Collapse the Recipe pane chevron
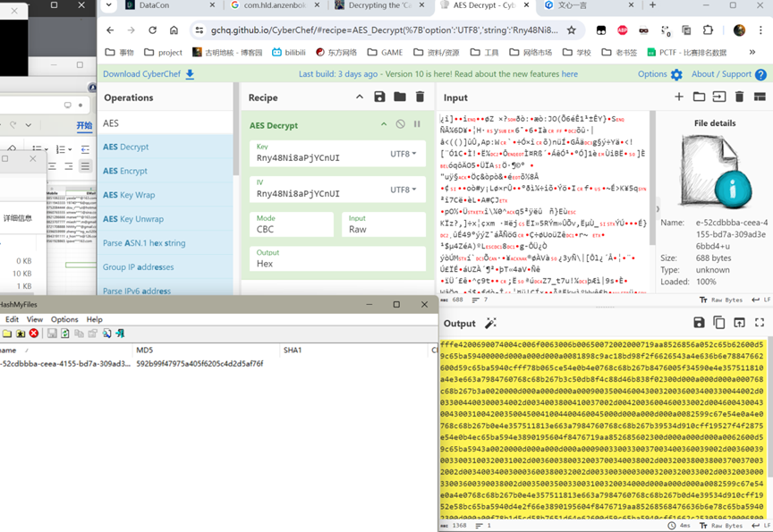773x532 pixels. 360,97
